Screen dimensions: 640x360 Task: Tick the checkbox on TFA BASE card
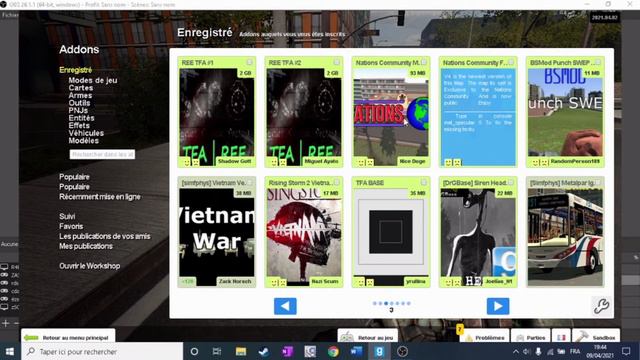(424, 182)
